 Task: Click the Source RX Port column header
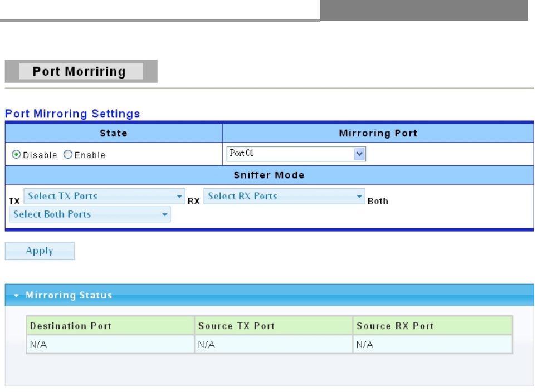click(x=432, y=326)
